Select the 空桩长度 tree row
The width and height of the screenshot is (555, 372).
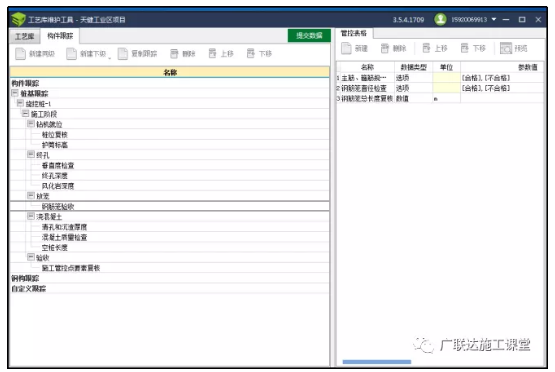click(170, 247)
